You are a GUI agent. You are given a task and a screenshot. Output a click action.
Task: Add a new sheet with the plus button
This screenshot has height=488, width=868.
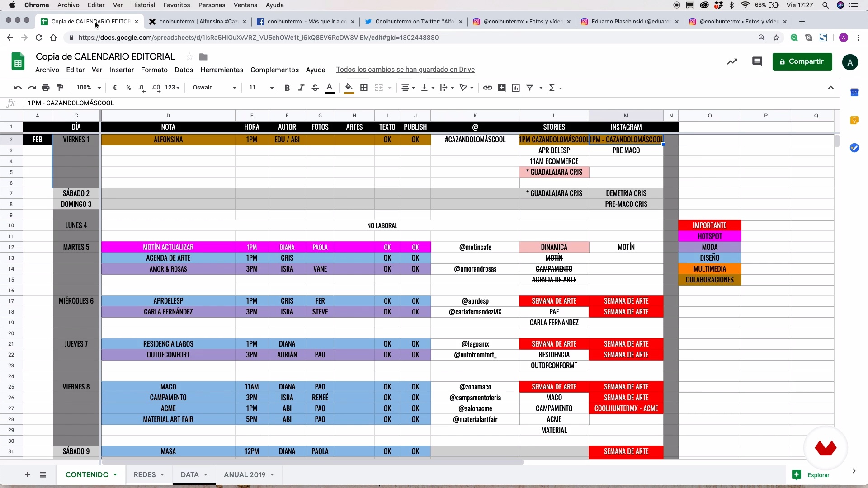[28, 474]
